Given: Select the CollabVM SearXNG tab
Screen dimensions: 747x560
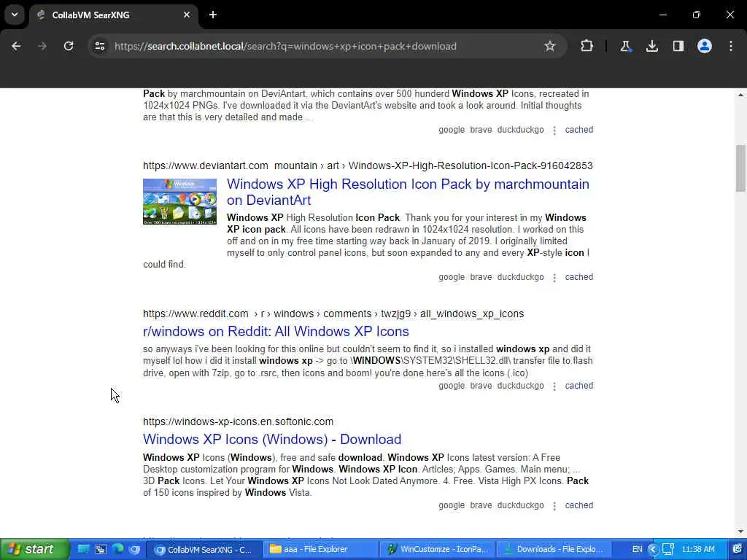Looking at the screenshot, I should [x=113, y=15].
